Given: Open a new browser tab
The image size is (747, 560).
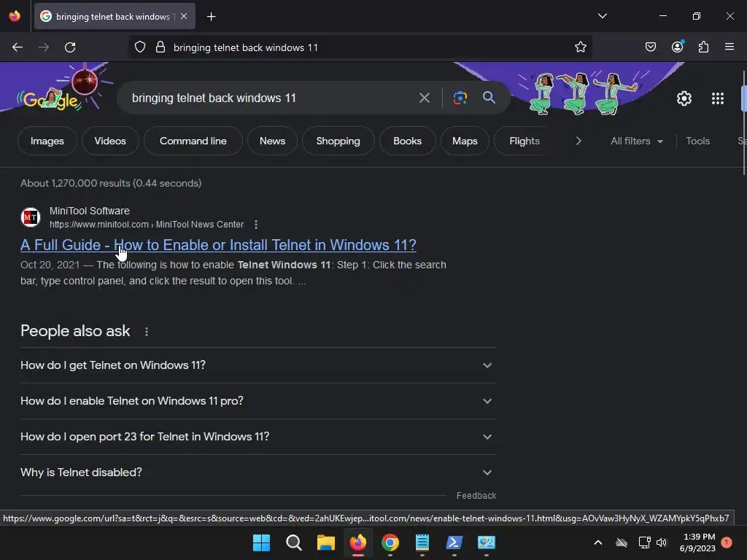Looking at the screenshot, I should (x=211, y=17).
